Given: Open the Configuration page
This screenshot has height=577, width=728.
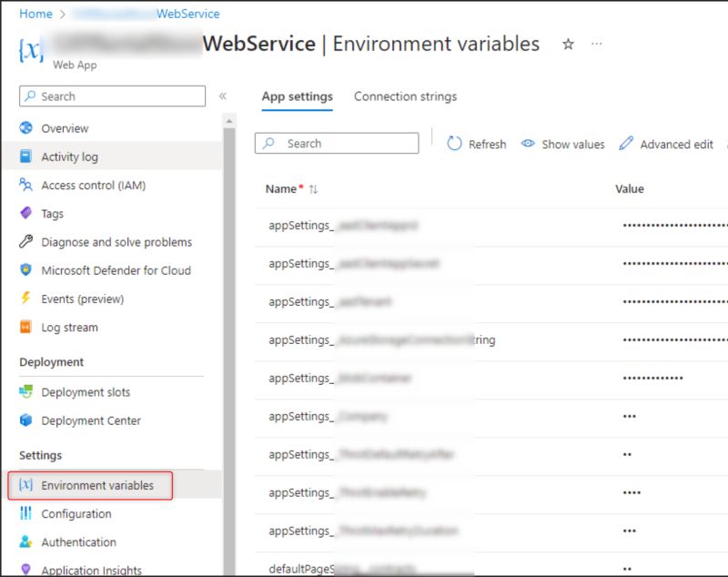Looking at the screenshot, I should tap(76, 514).
